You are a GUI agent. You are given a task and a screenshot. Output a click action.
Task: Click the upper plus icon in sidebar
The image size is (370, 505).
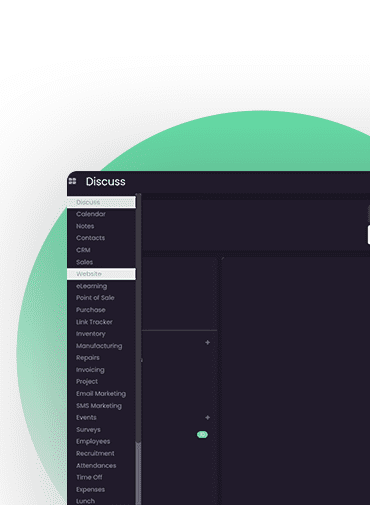207,342
